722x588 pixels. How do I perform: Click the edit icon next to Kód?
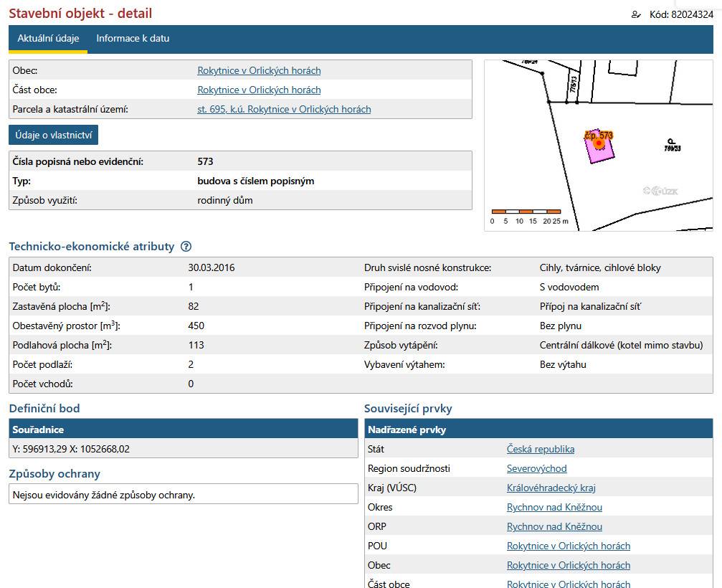tap(636, 15)
